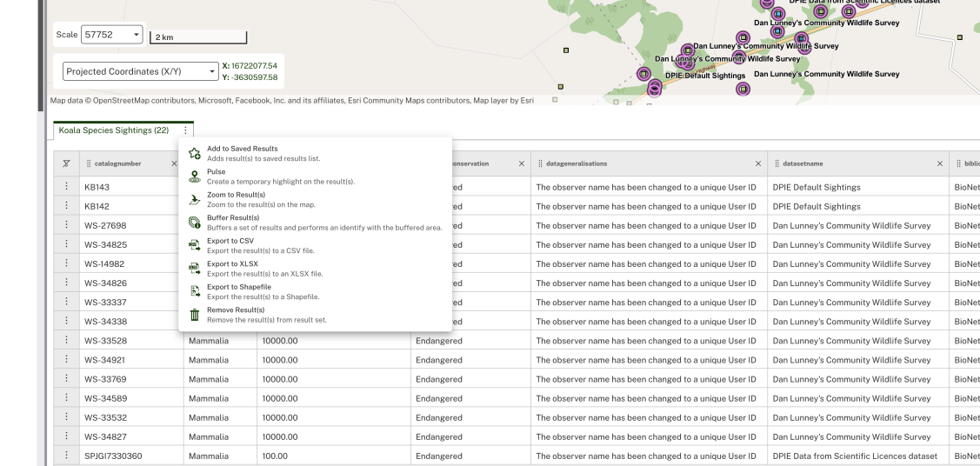This screenshot has width=980, height=466.
Task: Click the Zoom to Result(s) icon
Action: 195,200
